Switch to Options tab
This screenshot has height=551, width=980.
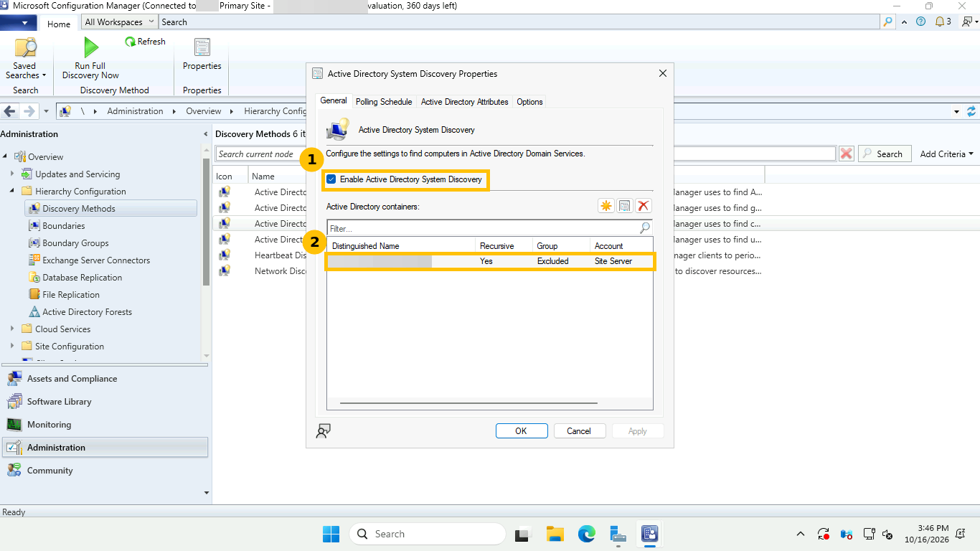coord(529,102)
